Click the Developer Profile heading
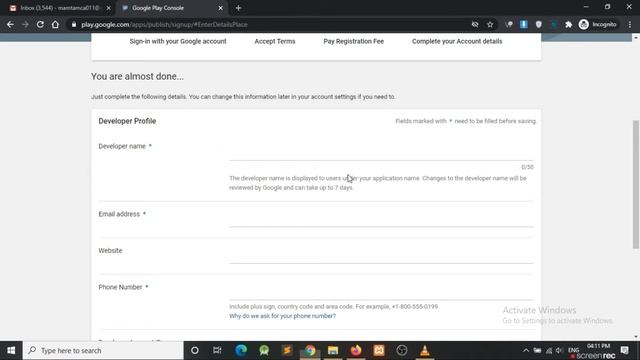This screenshot has width=640, height=360. coord(127,121)
